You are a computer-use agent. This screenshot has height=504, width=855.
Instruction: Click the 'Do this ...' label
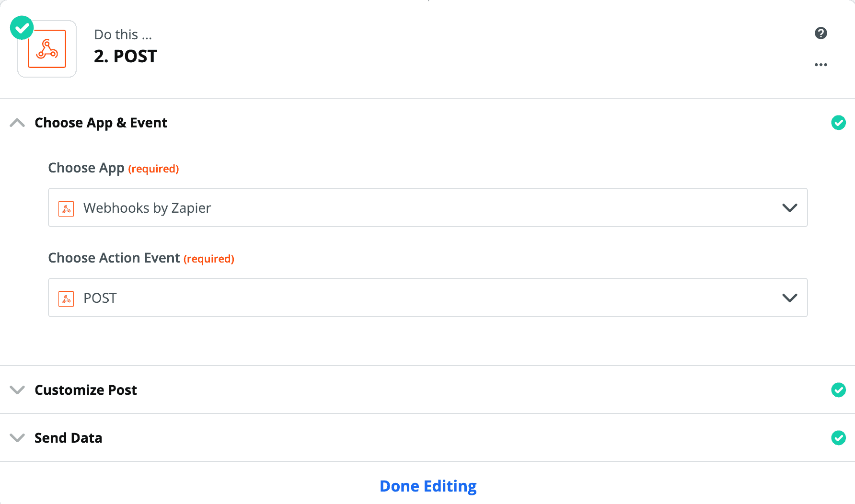123,34
